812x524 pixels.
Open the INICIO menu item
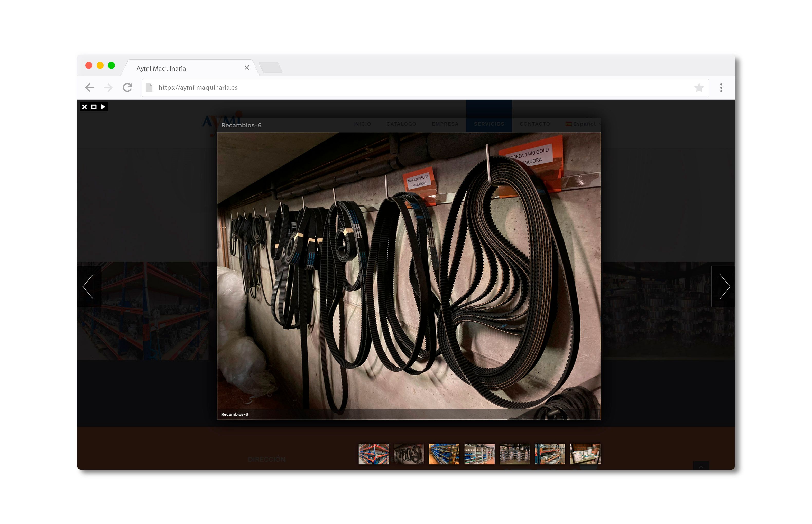362,124
